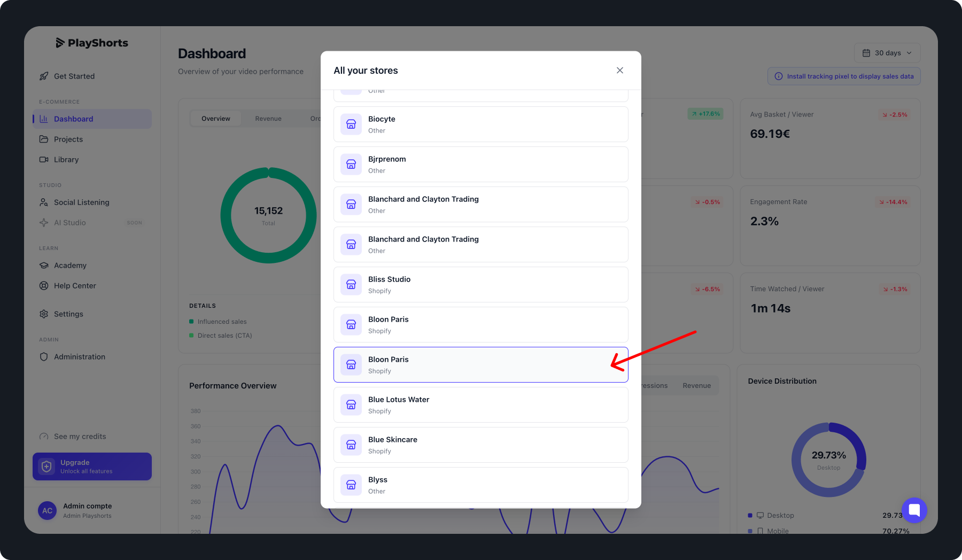Screen dimensions: 962x560
Task: Click the Device Distribution heading
Action: [782, 381]
